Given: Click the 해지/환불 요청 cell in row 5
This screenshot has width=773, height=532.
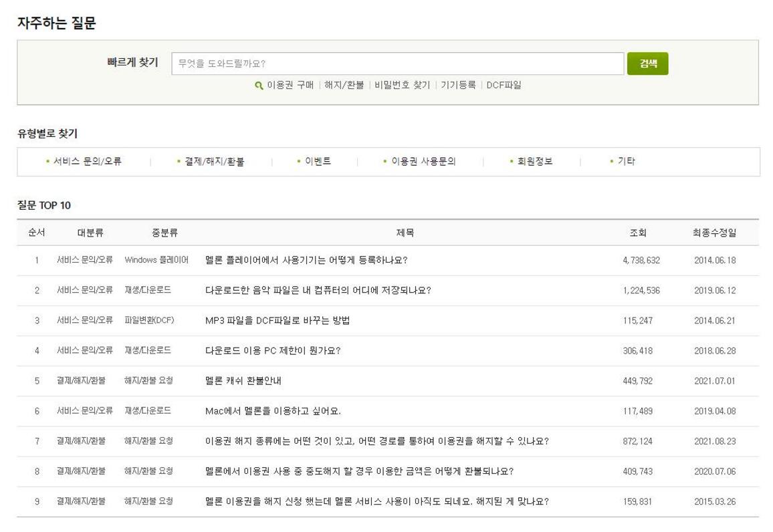Looking at the screenshot, I should 149,381.
